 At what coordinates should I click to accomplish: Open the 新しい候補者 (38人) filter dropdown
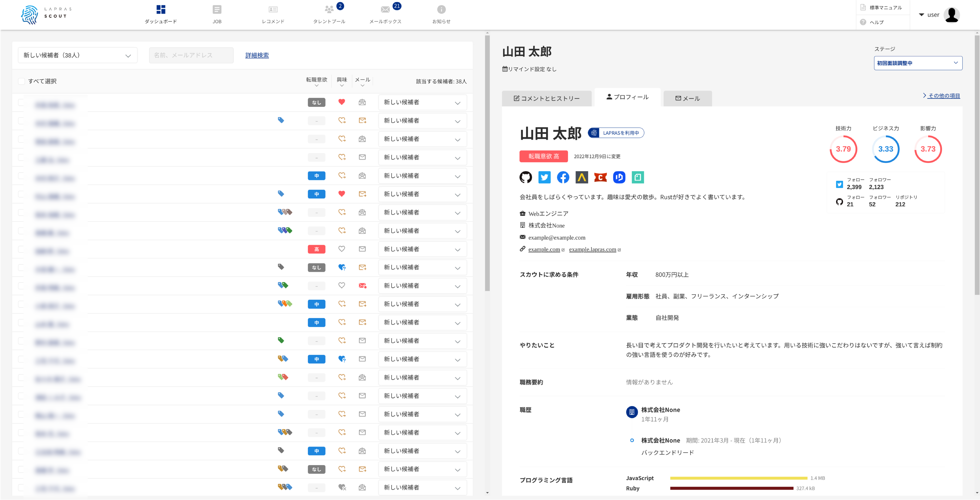click(x=78, y=56)
